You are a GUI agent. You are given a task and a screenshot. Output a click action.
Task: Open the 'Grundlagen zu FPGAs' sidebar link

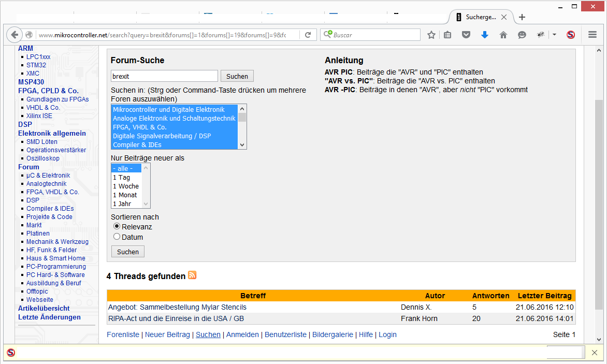tap(57, 99)
